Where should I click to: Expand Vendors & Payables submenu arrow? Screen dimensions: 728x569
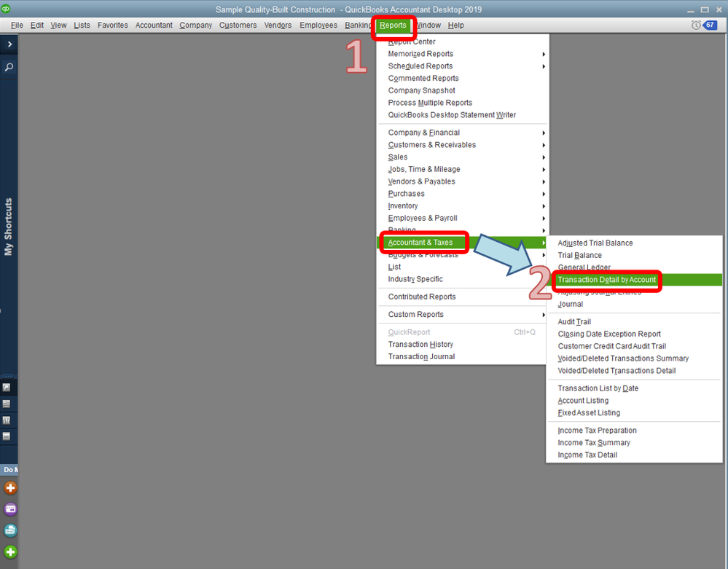(x=543, y=182)
